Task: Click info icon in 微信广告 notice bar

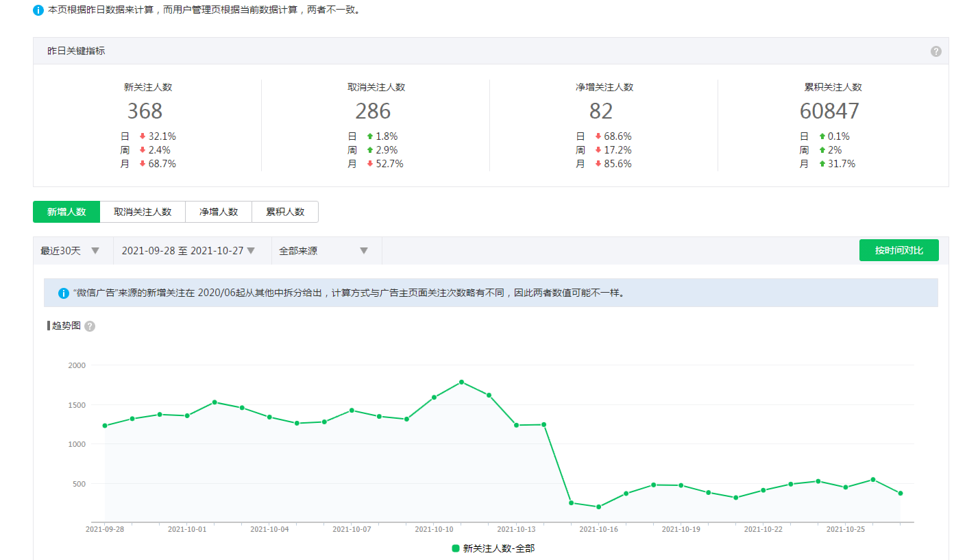Action: [64, 293]
